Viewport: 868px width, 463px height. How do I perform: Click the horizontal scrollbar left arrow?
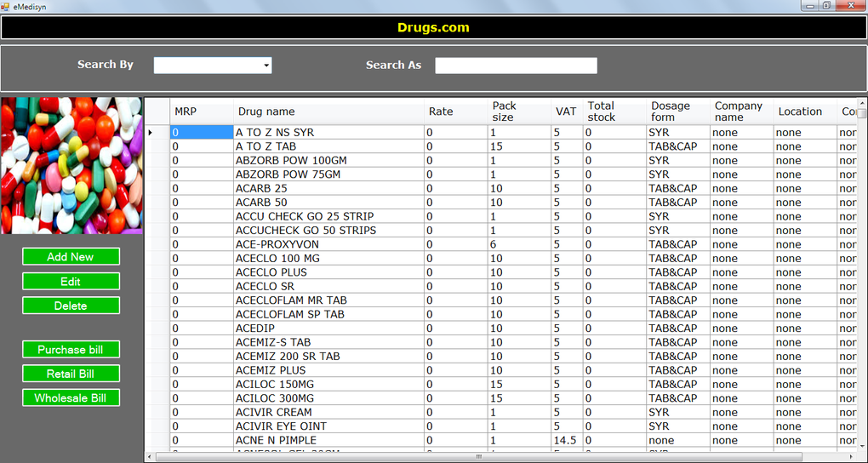[149, 457]
